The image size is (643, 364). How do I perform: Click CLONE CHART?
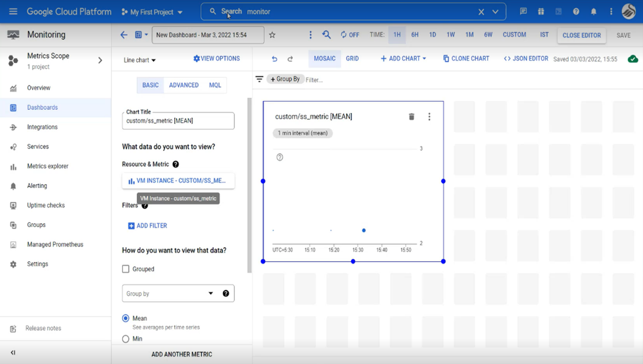(x=466, y=58)
